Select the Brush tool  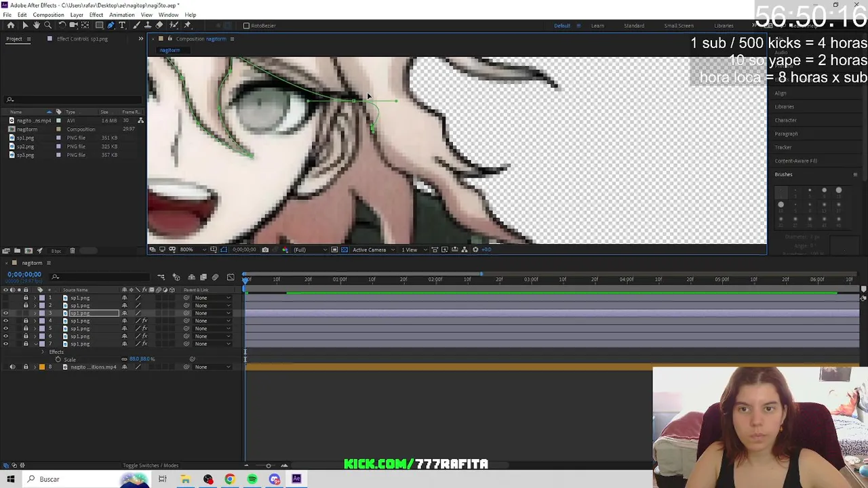tap(136, 25)
